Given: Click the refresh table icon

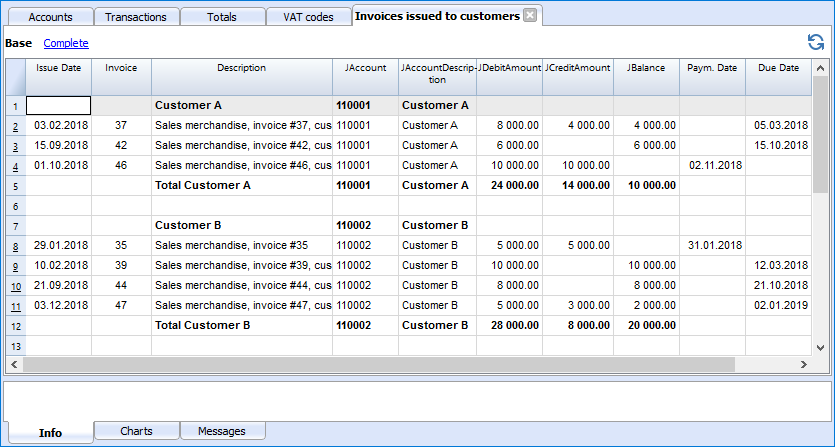Looking at the screenshot, I should point(815,43).
